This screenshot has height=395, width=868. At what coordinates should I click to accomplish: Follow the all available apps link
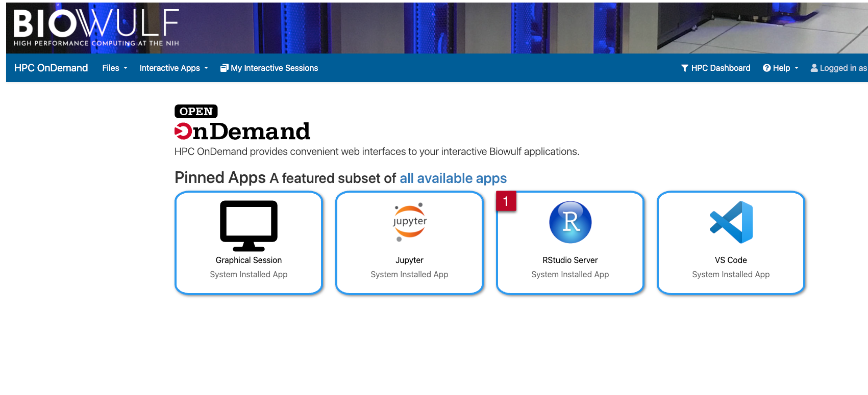click(x=453, y=178)
